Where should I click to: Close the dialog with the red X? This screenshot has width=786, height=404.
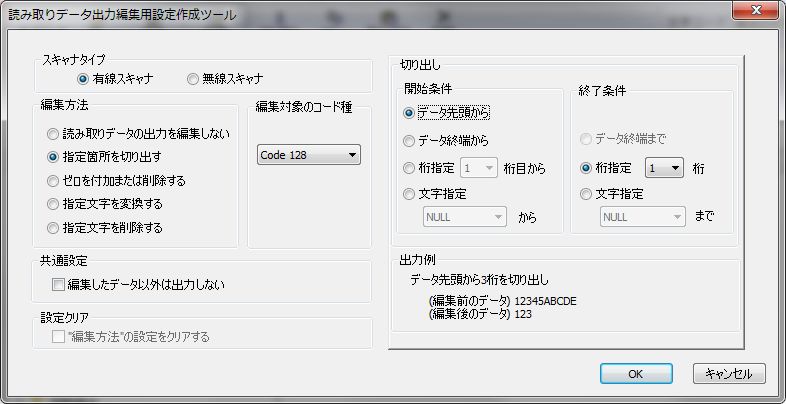point(753,12)
